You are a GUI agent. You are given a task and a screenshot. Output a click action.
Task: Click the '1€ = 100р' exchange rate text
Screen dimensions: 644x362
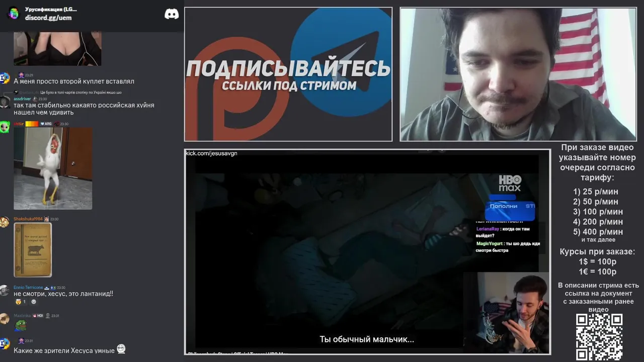(x=597, y=271)
